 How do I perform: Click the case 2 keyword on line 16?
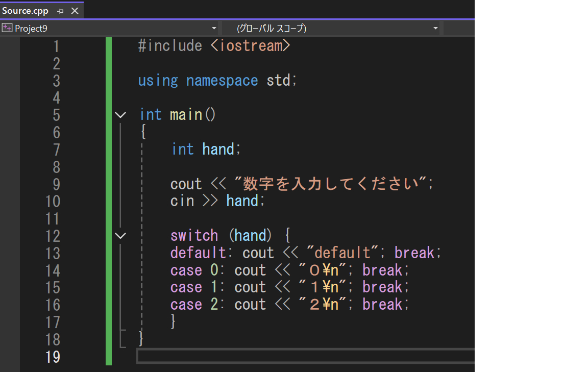[x=186, y=305]
